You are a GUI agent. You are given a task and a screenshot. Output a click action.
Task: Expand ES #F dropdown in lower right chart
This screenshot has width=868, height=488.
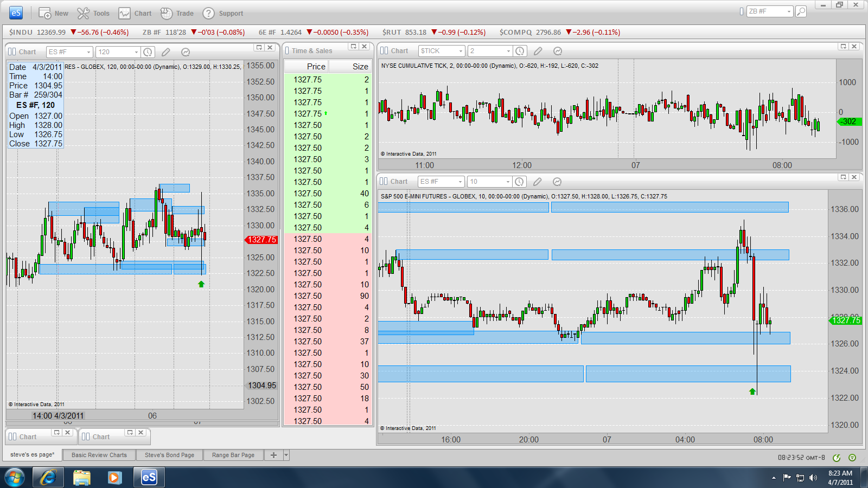pyautogui.click(x=461, y=182)
